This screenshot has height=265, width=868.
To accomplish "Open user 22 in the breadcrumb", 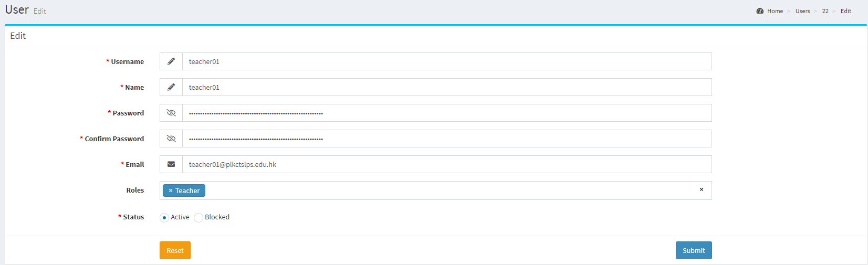I will pyautogui.click(x=825, y=11).
